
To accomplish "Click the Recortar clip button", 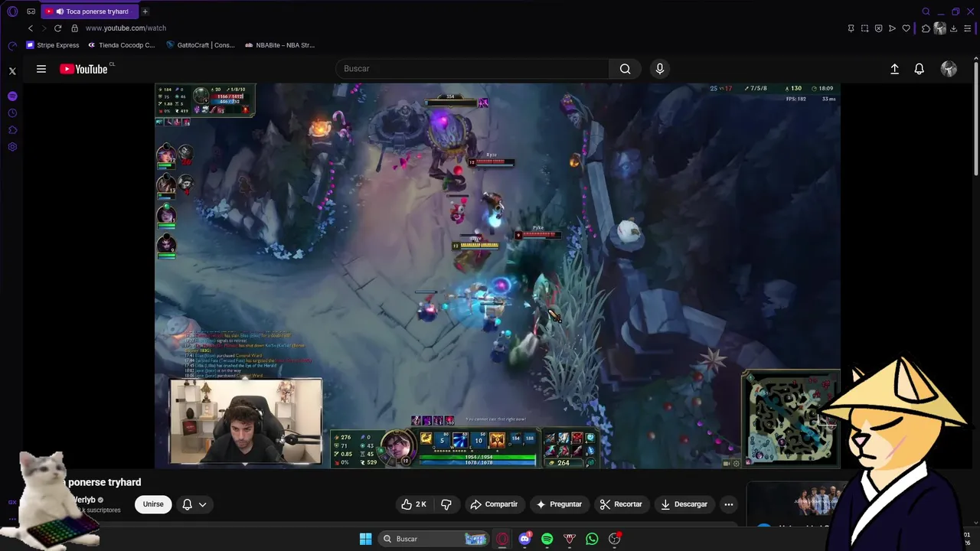I will coord(621,504).
